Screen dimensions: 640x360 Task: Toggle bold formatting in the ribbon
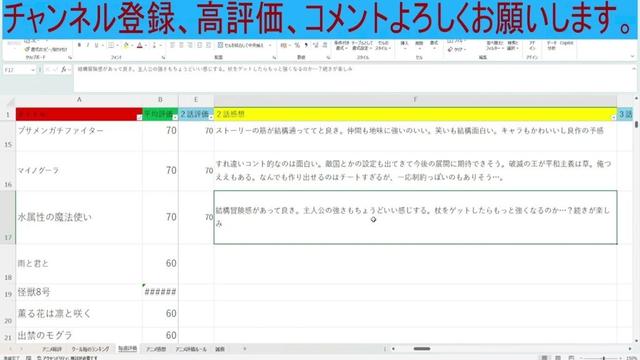(x=79, y=45)
